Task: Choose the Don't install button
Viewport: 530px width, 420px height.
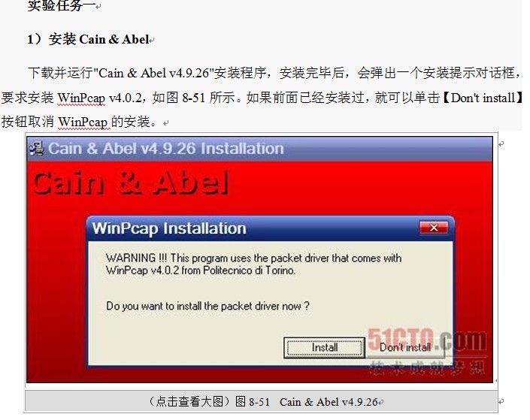Action: click(405, 347)
